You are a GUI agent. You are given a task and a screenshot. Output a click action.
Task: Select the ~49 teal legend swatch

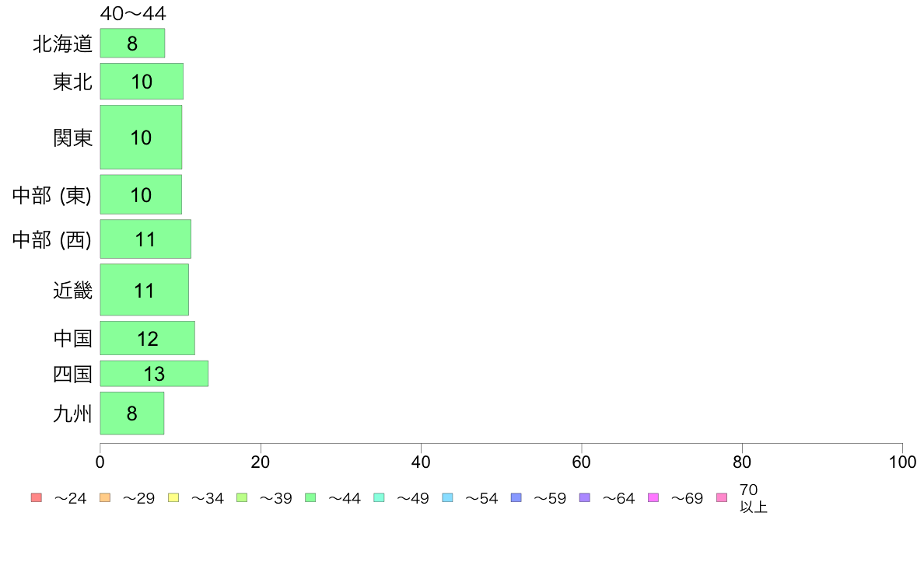coord(379,497)
